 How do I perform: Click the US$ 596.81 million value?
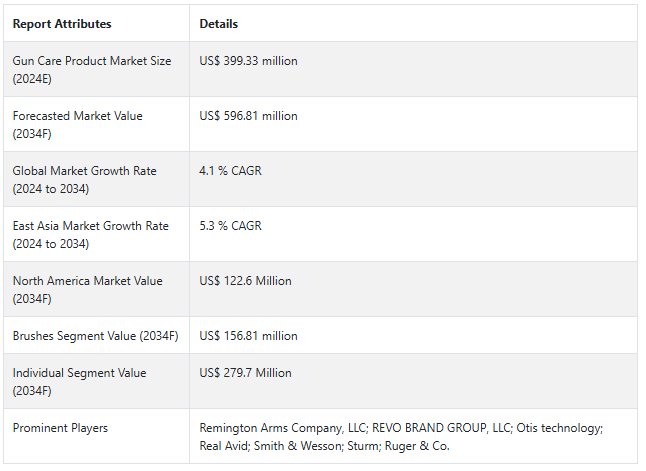[x=248, y=116]
